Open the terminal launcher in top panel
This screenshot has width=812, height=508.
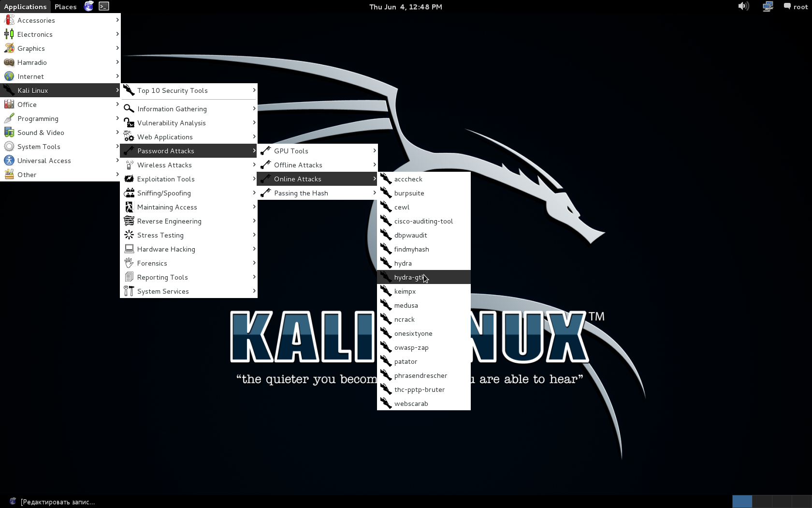pos(104,6)
